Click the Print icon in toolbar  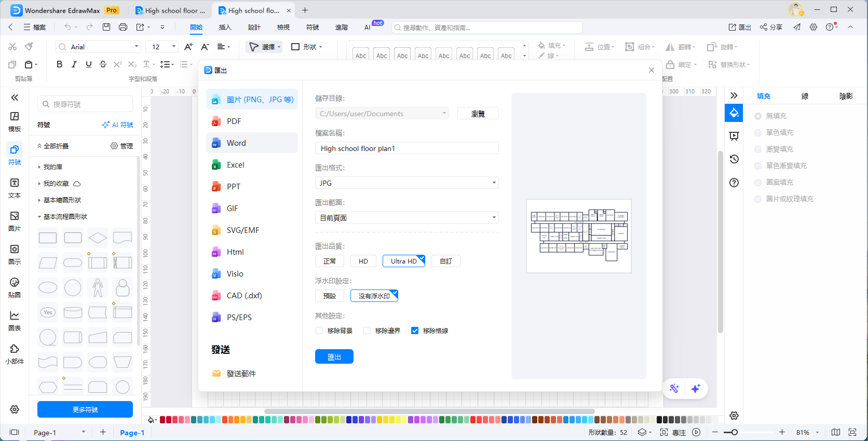point(123,27)
